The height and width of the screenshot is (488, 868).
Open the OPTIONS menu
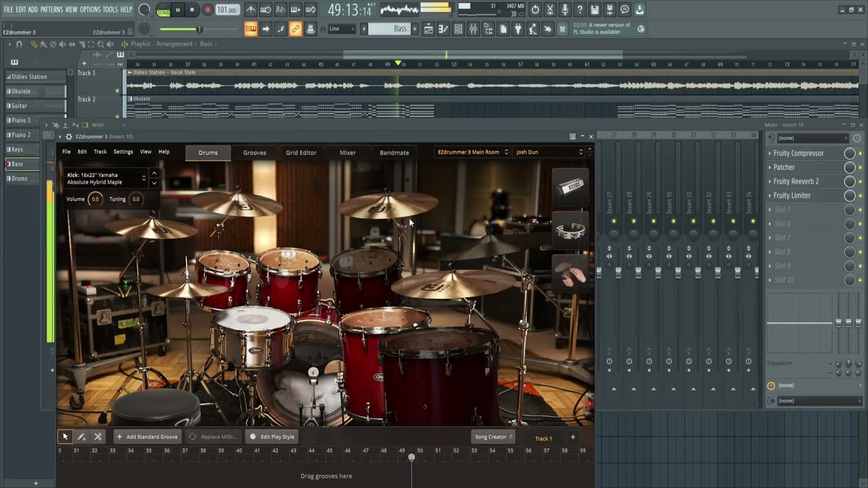90,9
